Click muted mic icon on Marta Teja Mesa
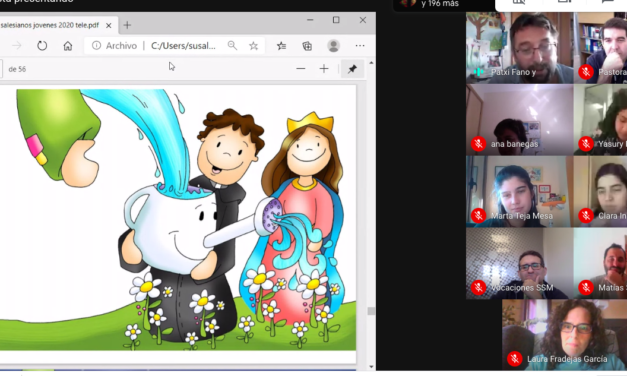Screen dimensions: 627x376 click(478, 216)
